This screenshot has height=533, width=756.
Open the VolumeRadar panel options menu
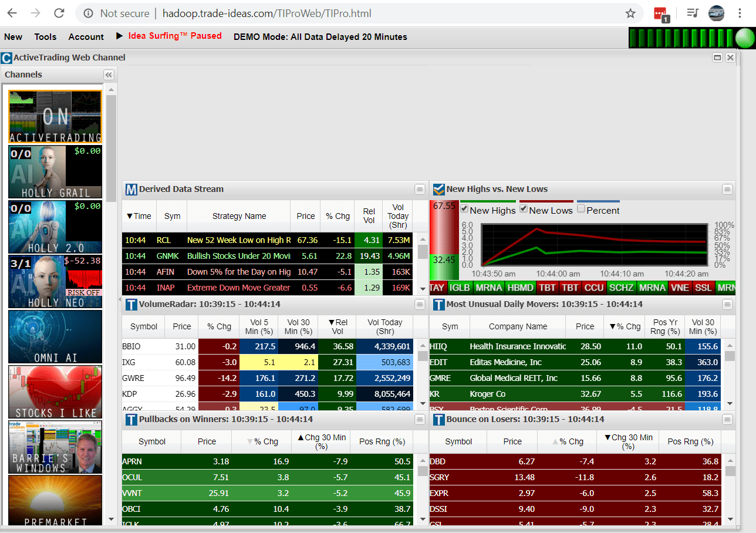419,304
